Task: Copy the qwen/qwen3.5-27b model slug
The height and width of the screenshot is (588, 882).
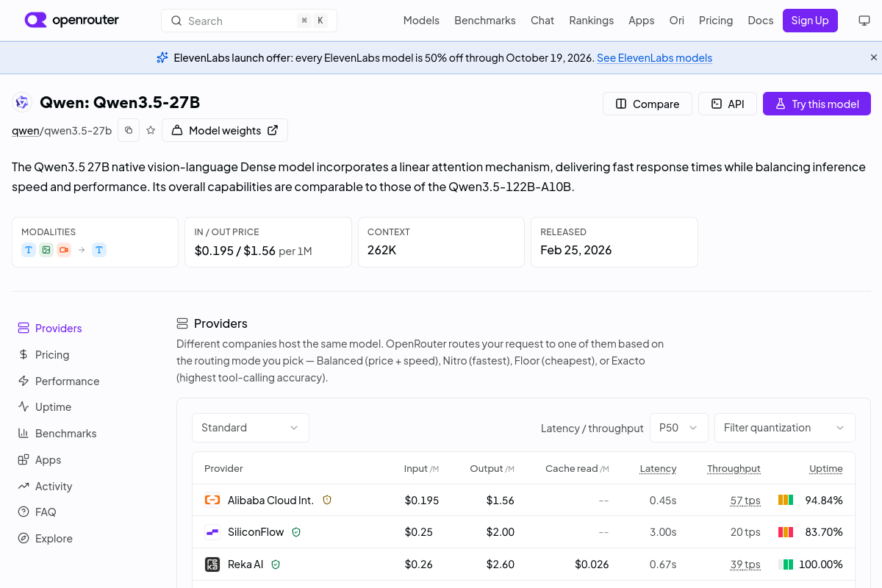Action: [x=129, y=130]
